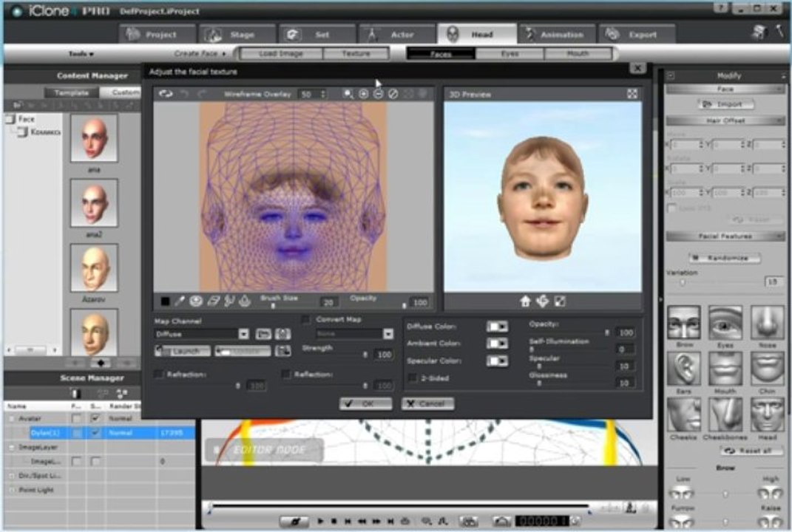
Task: Enable the Refraction checkbox
Action: [x=159, y=375]
